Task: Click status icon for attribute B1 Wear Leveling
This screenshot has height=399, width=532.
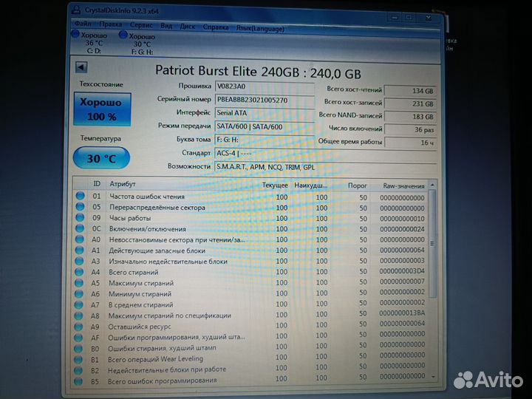Action: point(78,359)
